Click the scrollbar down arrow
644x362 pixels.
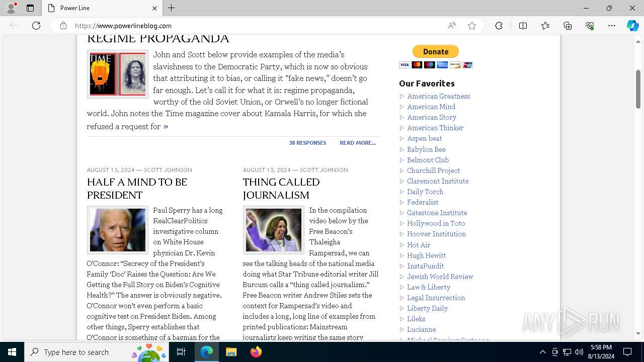[x=638, y=333]
